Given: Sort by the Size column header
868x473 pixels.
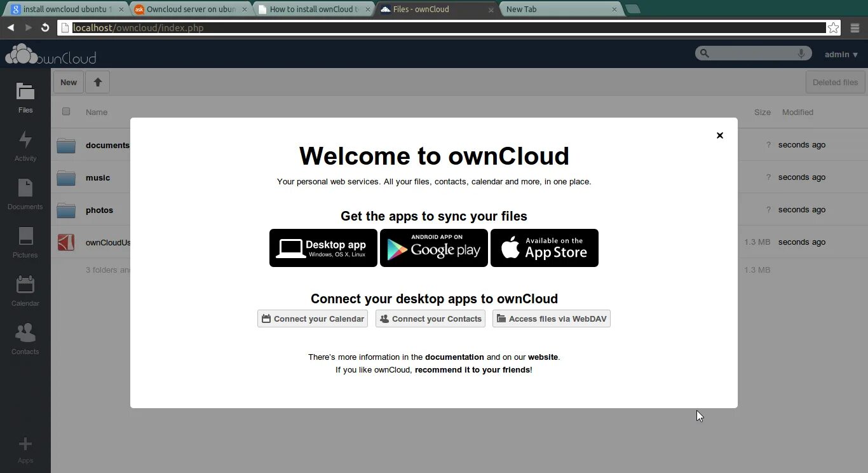Looking at the screenshot, I should point(763,112).
